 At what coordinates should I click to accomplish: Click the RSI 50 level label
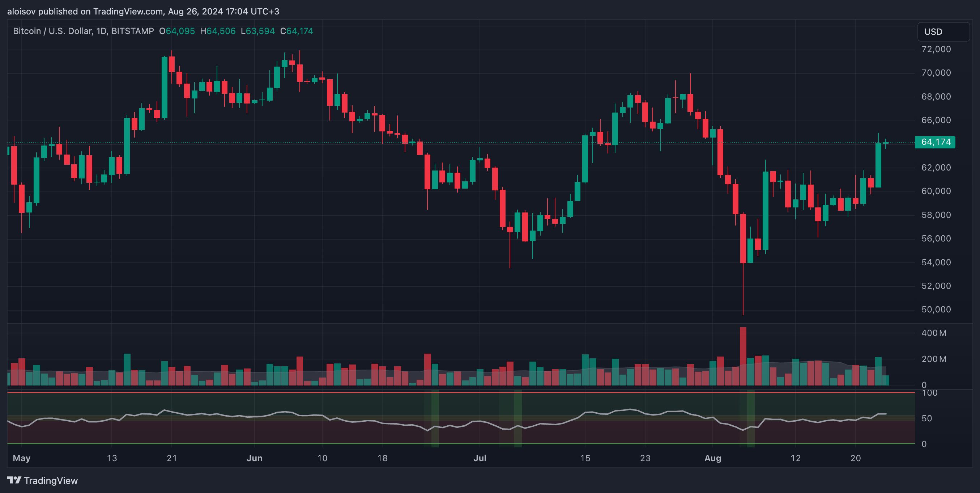[927, 418]
